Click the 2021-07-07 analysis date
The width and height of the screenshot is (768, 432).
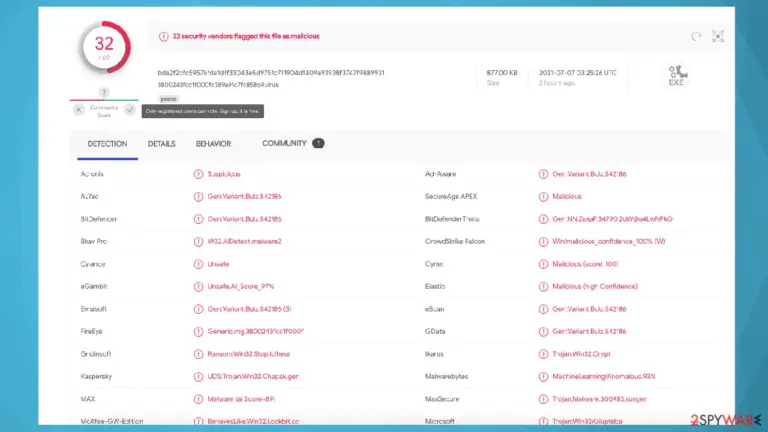[x=577, y=72]
